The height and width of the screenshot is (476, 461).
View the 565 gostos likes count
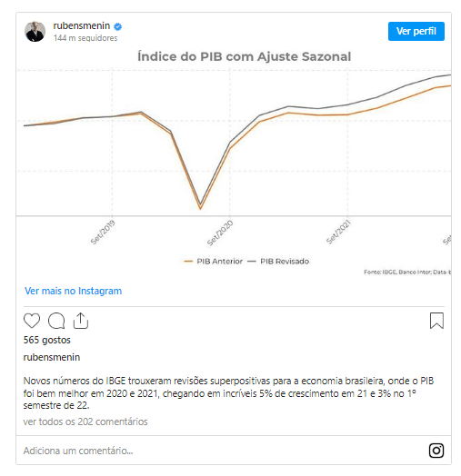(x=46, y=340)
